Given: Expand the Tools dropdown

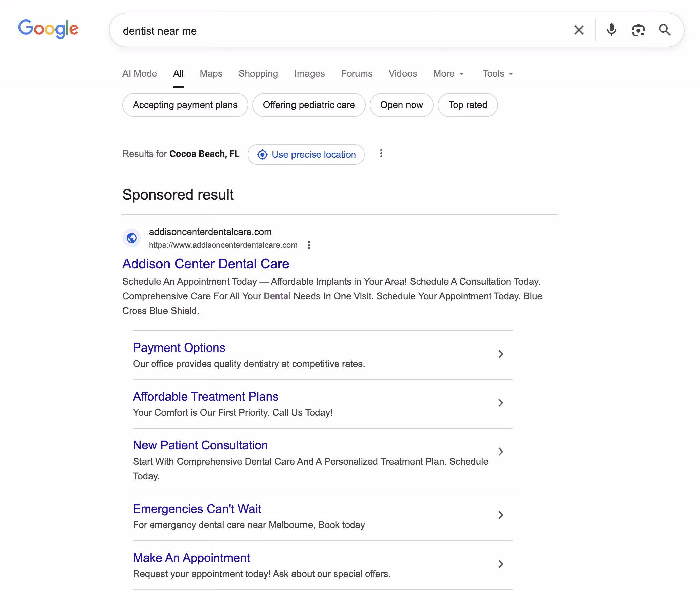Looking at the screenshot, I should (x=498, y=73).
